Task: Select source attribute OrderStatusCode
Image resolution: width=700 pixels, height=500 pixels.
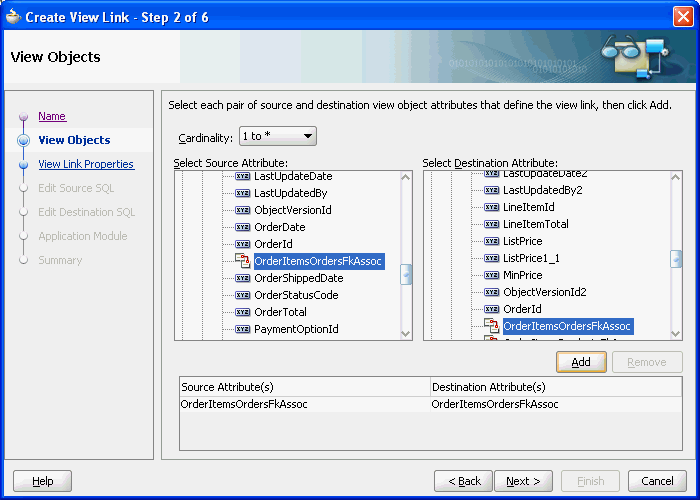Action: tap(296, 295)
